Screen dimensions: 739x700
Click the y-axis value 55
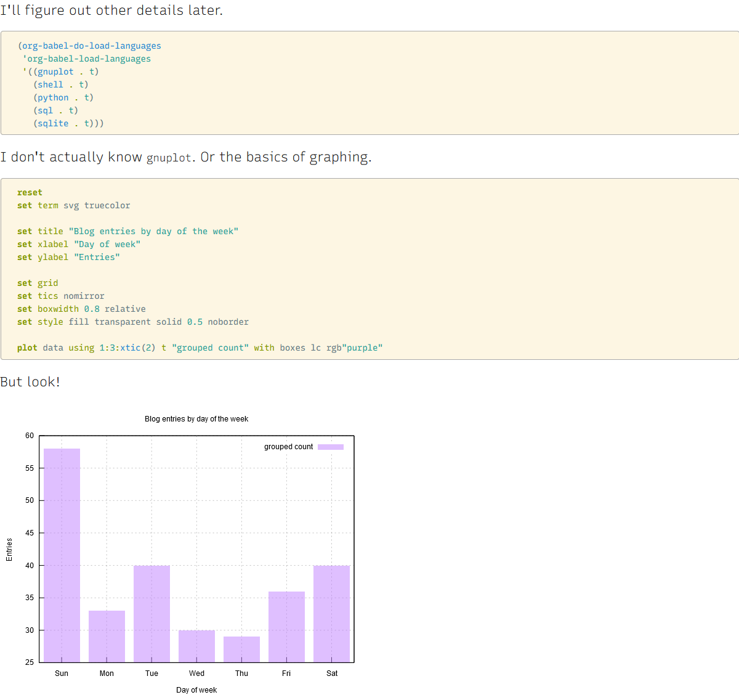(30, 468)
